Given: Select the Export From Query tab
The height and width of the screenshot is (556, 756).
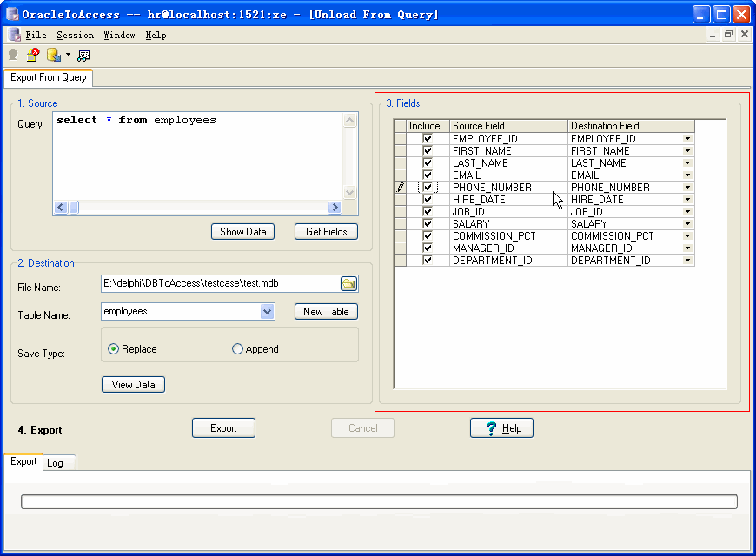Looking at the screenshot, I should (x=48, y=77).
